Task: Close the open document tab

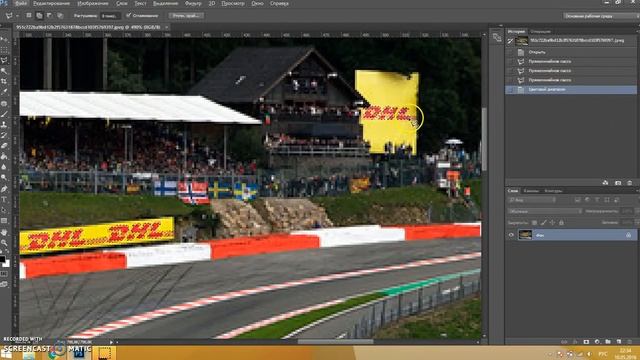Action: click(167, 27)
